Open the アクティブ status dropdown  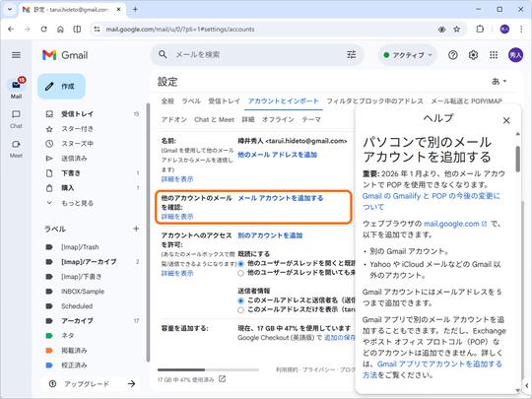point(407,55)
